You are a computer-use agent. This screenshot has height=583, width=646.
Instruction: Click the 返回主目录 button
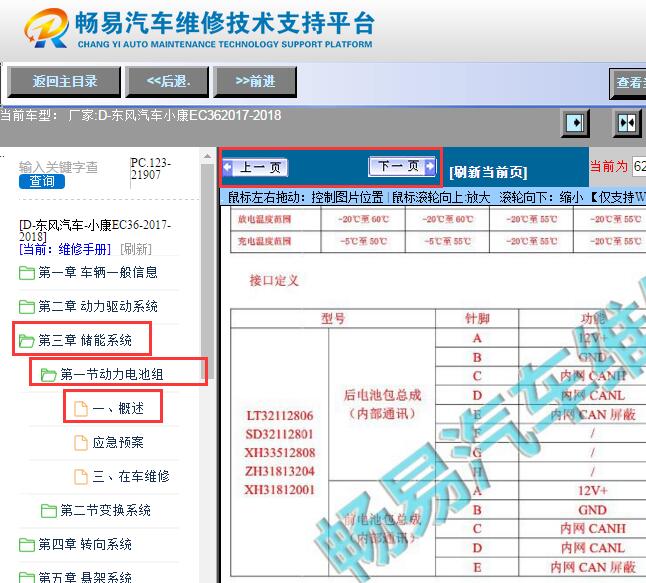[64, 82]
